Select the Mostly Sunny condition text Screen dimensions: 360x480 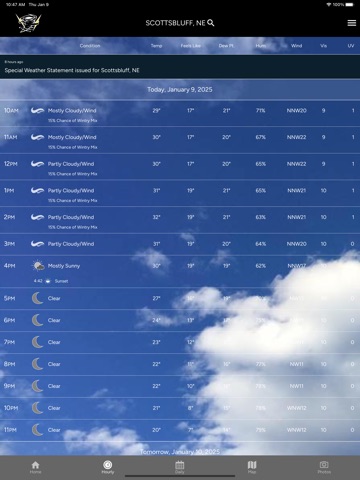click(x=64, y=266)
